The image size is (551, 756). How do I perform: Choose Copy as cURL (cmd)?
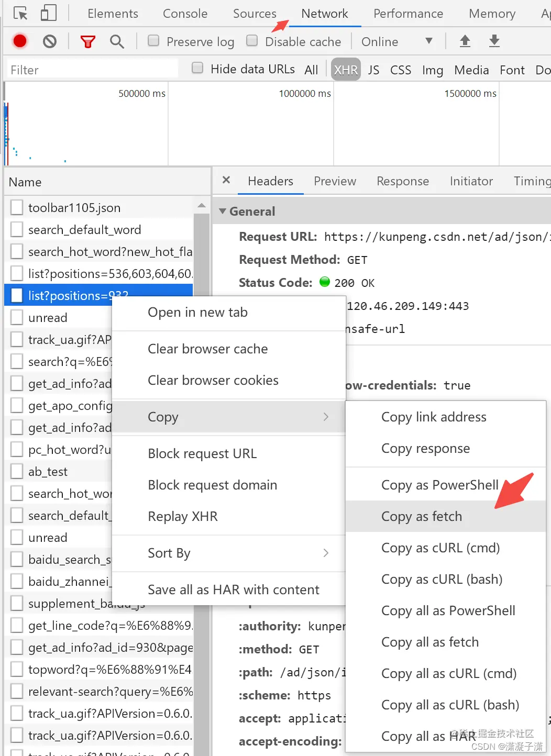[446, 548]
